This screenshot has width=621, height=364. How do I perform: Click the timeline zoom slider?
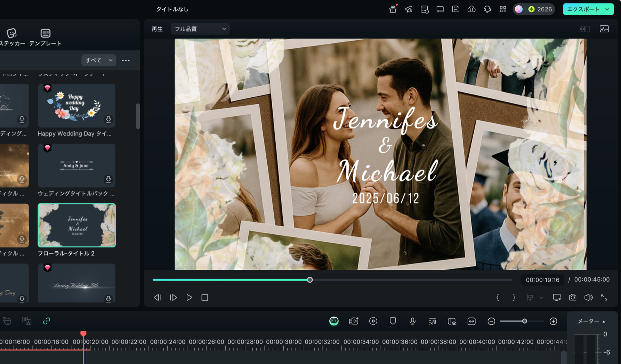coord(522,321)
